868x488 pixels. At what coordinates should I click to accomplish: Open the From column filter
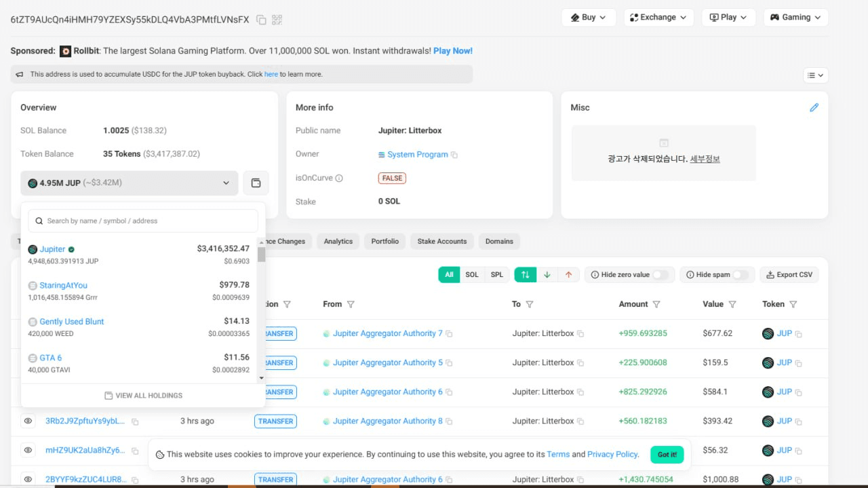pos(351,304)
